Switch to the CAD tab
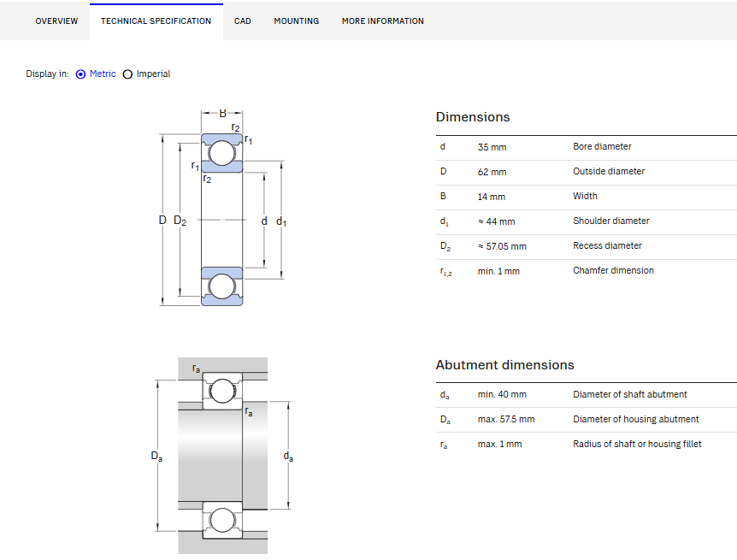This screenshot has width=737, height=560. [243, 21]
